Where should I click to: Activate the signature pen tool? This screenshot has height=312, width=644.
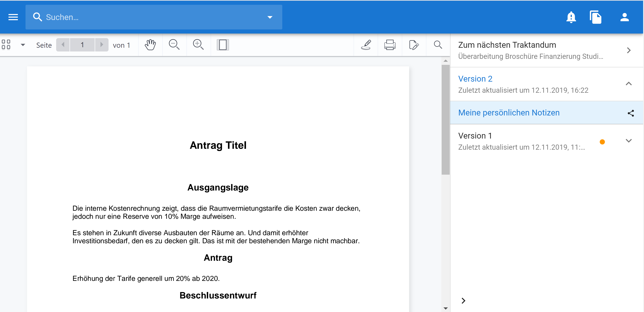366,45
